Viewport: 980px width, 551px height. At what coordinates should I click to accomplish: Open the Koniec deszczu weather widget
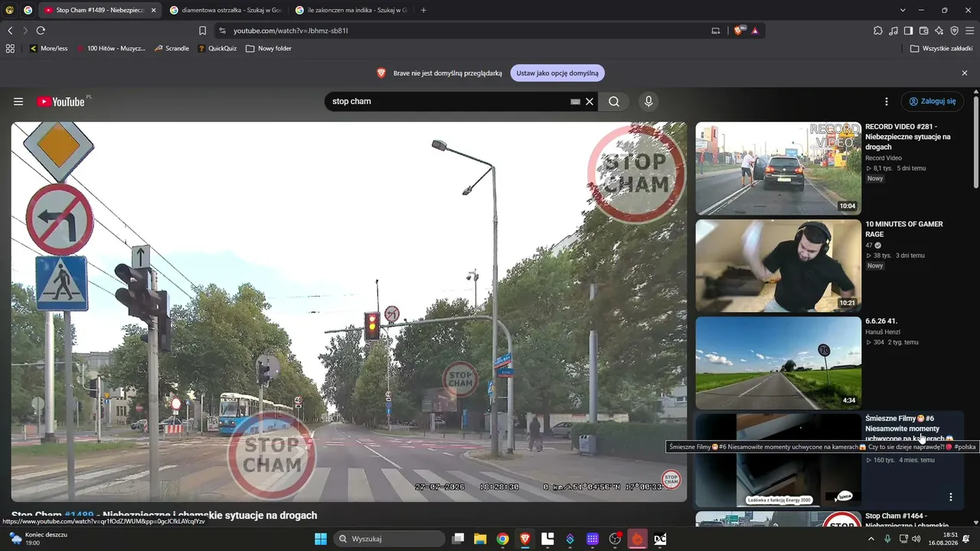pyautogui.click(x=38, y=539)
